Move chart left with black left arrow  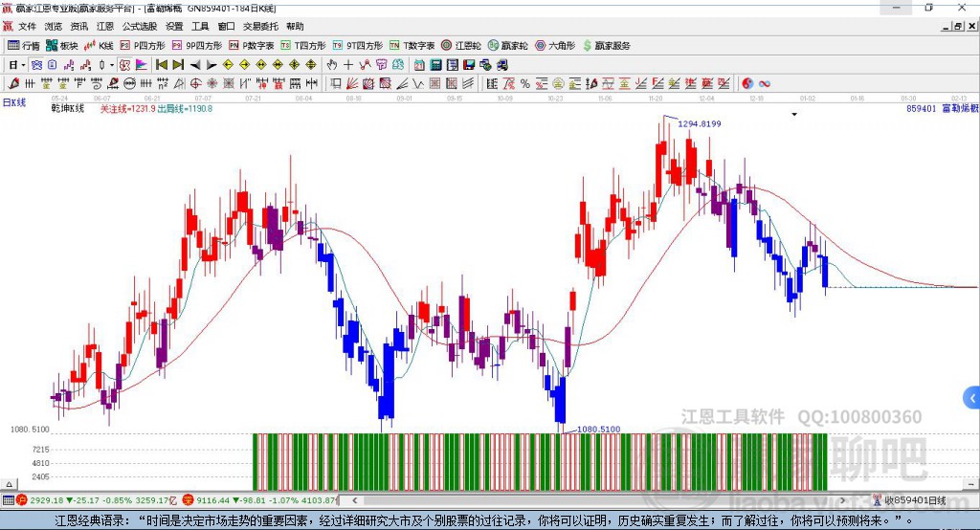(195, 65)
